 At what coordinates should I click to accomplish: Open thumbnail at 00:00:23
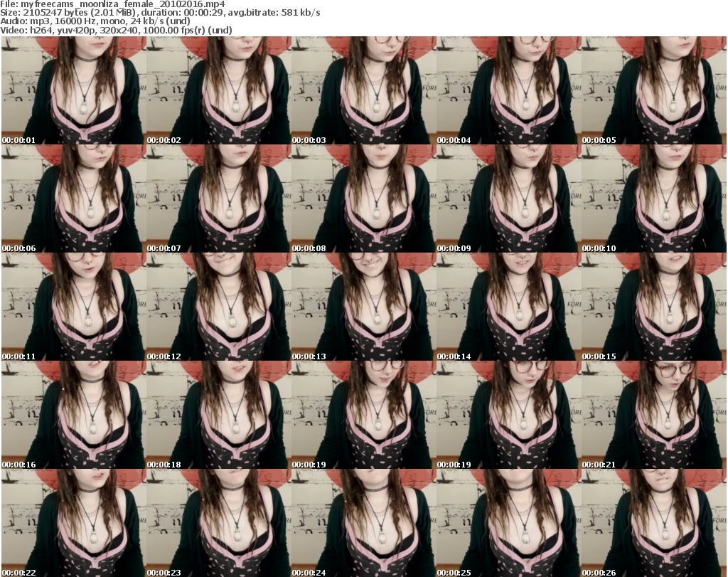click(x=219, y=523)
